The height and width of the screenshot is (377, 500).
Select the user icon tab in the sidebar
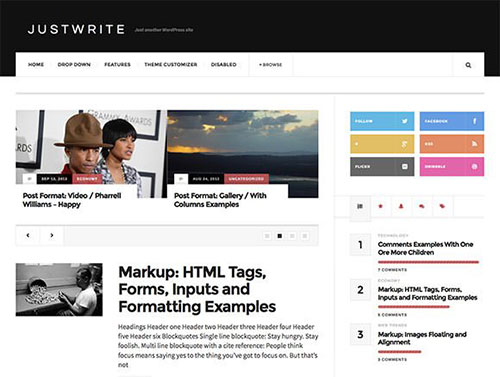coord(401,206)
